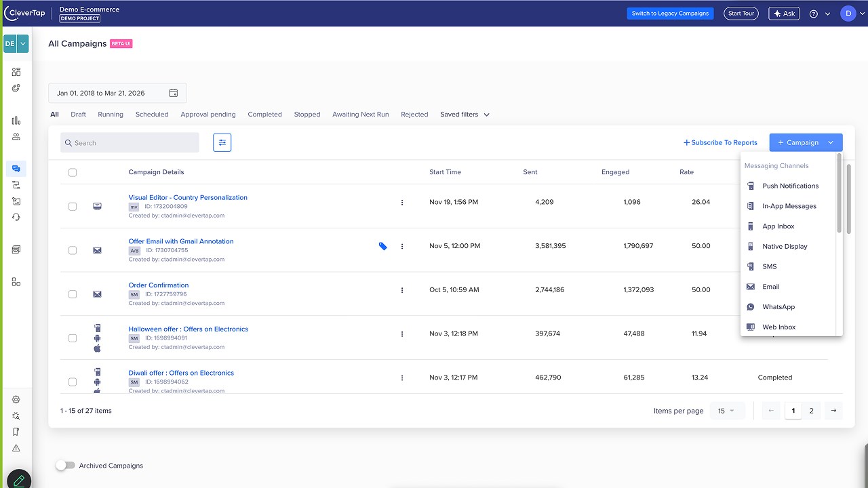
Task: Click the campaign Search field
Action: point(130,142)
